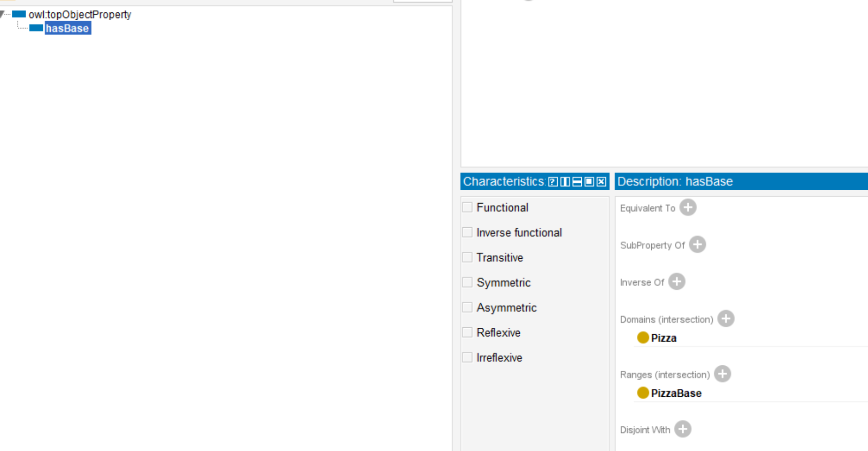The height and width of the screenshot is (451, 868).
Task: Split Characteristics view vertically
Action: (565, 182)
